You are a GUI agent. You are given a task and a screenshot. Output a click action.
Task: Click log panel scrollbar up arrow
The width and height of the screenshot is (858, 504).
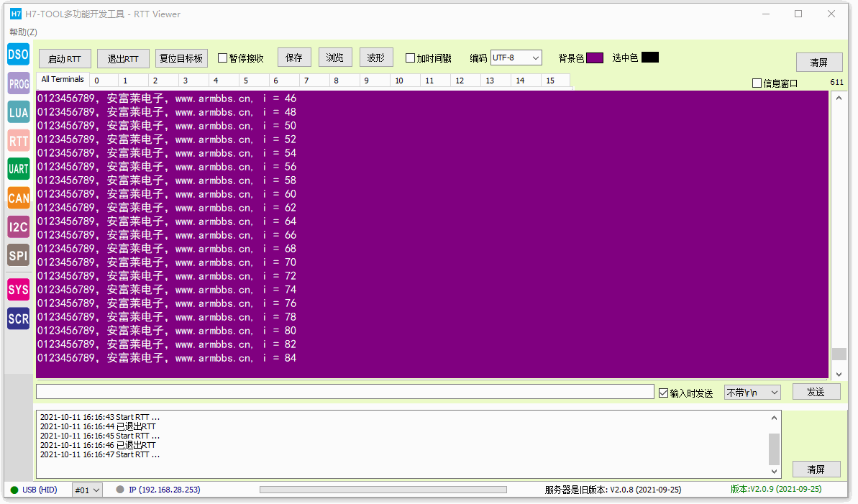pyautogui.click(x=774, y=418)
